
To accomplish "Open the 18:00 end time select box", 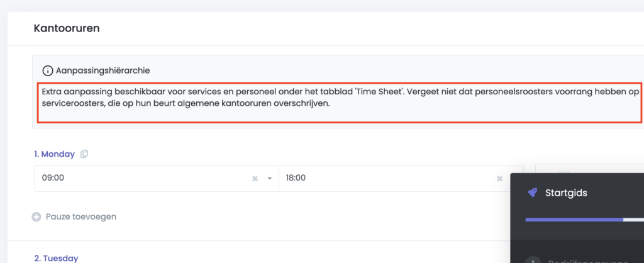I will click(390, 179).
